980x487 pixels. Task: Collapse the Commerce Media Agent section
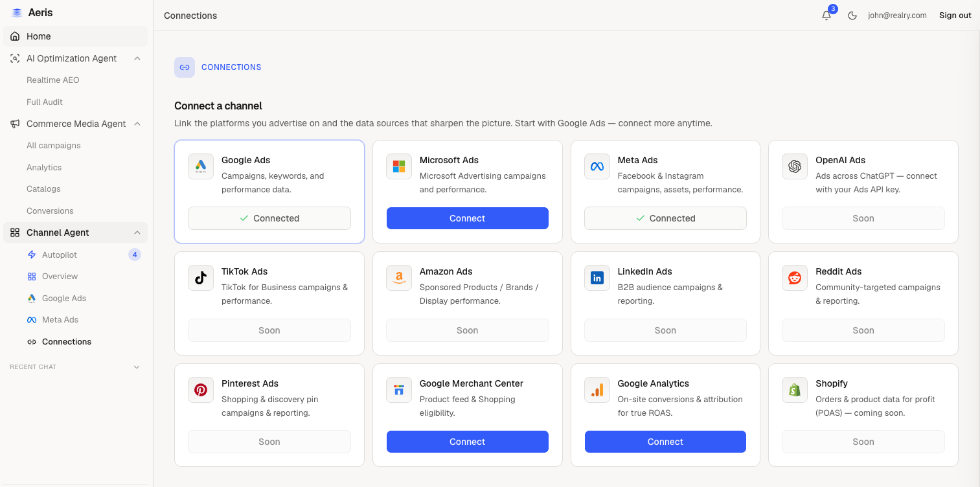(137, 124)
